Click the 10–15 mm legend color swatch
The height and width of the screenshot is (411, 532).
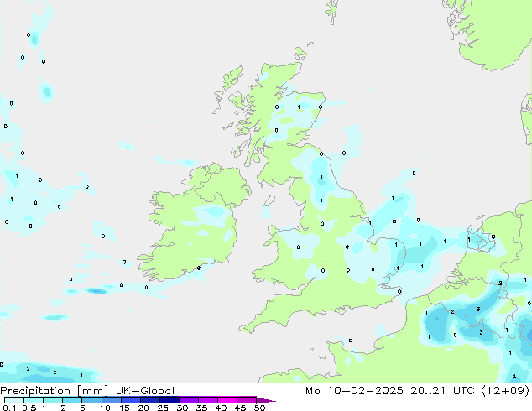pyautogui.click(x=111, y=400)
